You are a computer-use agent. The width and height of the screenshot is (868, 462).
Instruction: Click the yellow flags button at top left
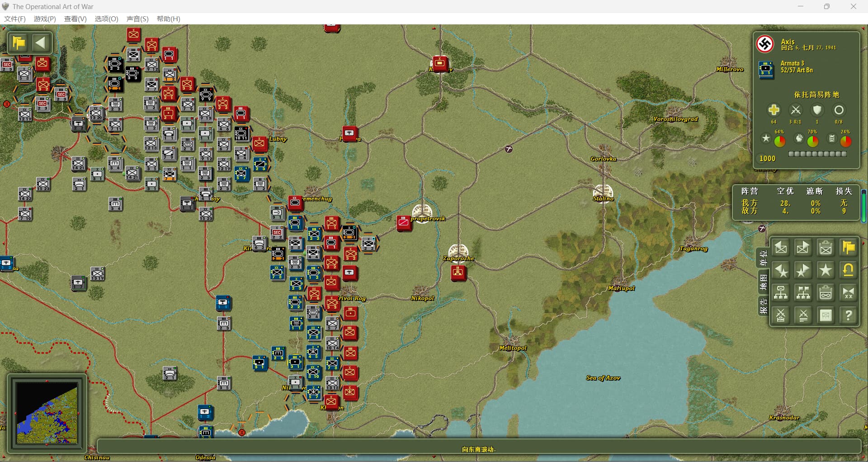[19, 43]
